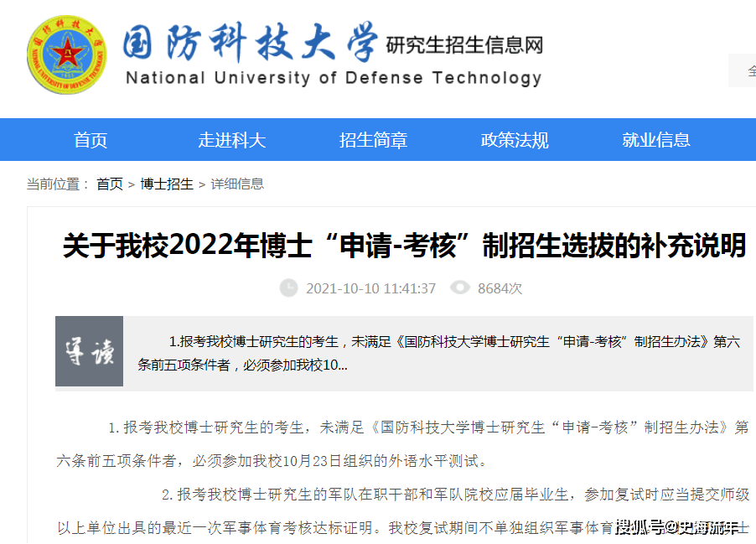Open the 走进科大 navigation tab
The width and height of the screenshot is (756, 544).
click(232, 140)
